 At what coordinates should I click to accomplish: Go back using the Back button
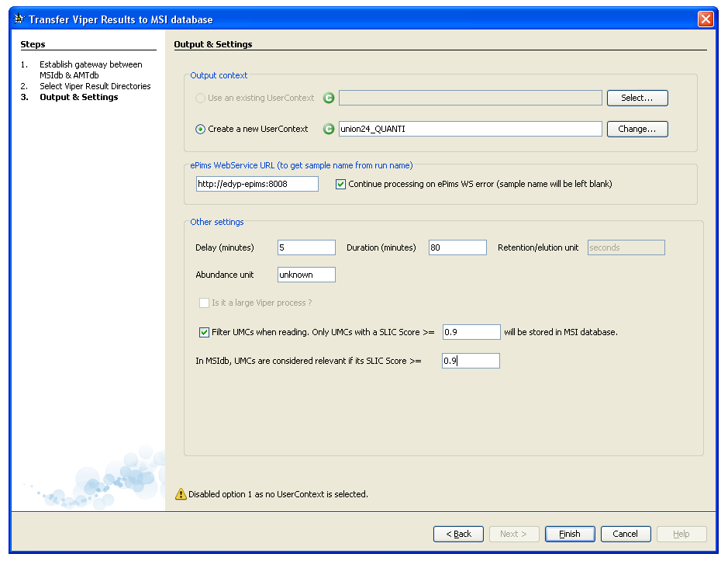[458, 534]
